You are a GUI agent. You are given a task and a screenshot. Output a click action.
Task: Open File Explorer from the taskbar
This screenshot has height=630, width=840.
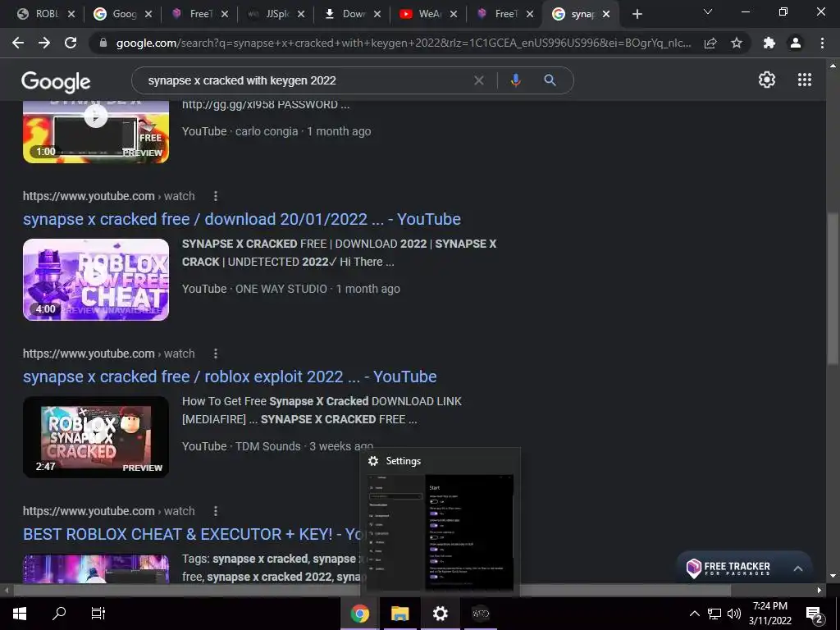[x=399, y=614]
